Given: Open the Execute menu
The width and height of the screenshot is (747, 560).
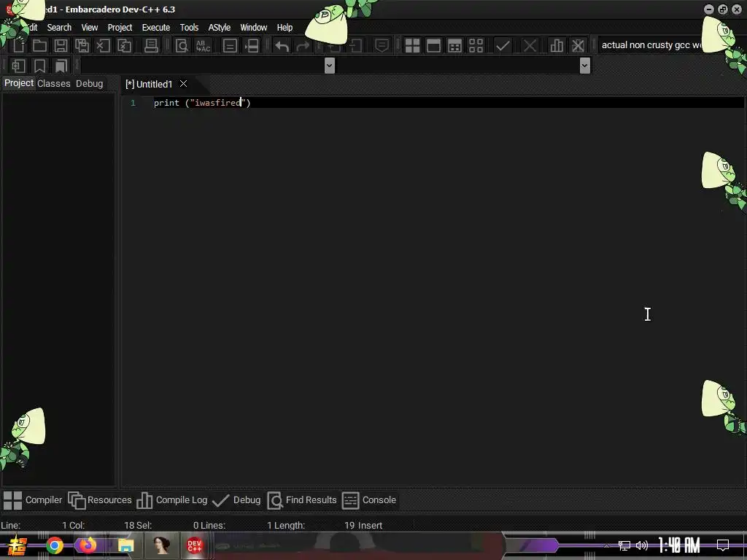Looking at the screenshot, I should click(156, 28).
